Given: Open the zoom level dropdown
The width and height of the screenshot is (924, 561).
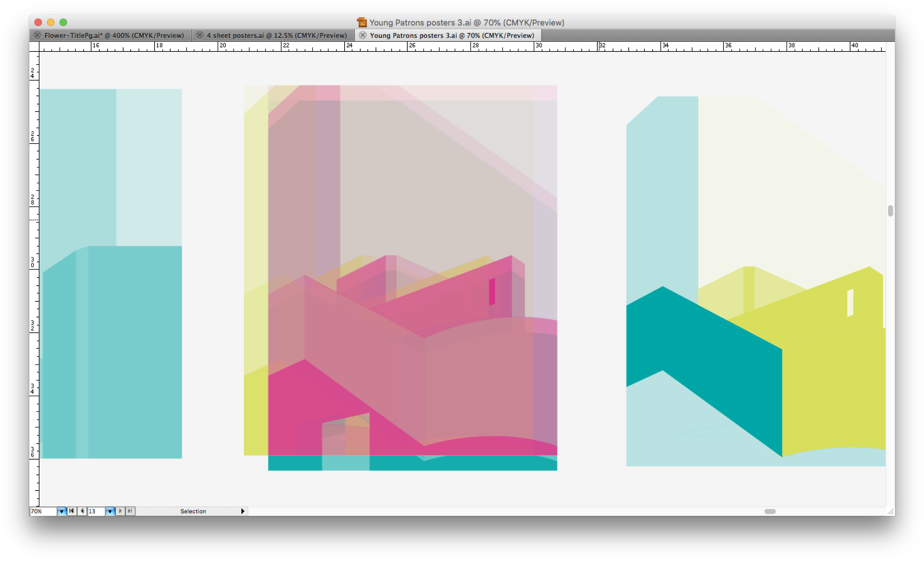Looking at the screenshot, I should click(62, 511).
